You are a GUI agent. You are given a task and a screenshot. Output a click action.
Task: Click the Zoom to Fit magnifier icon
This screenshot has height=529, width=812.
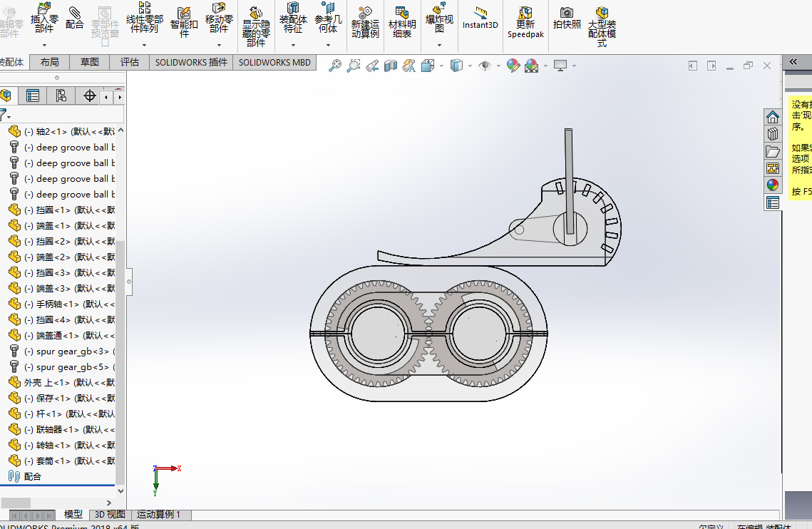(335, 66)
